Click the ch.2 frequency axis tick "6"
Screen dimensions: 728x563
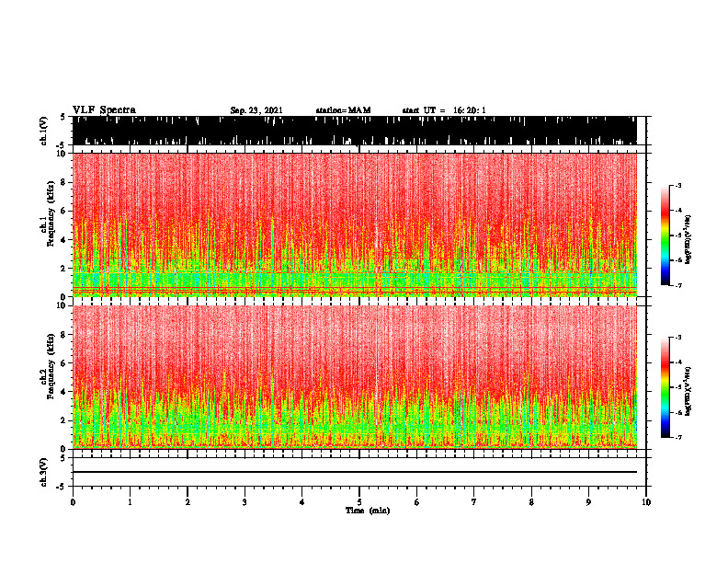(64, 363)
